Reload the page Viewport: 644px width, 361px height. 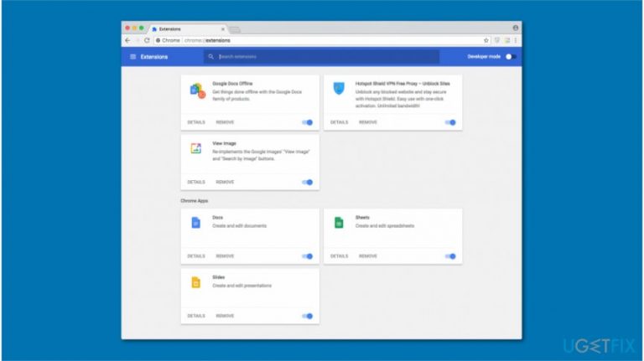click(147, 40)
